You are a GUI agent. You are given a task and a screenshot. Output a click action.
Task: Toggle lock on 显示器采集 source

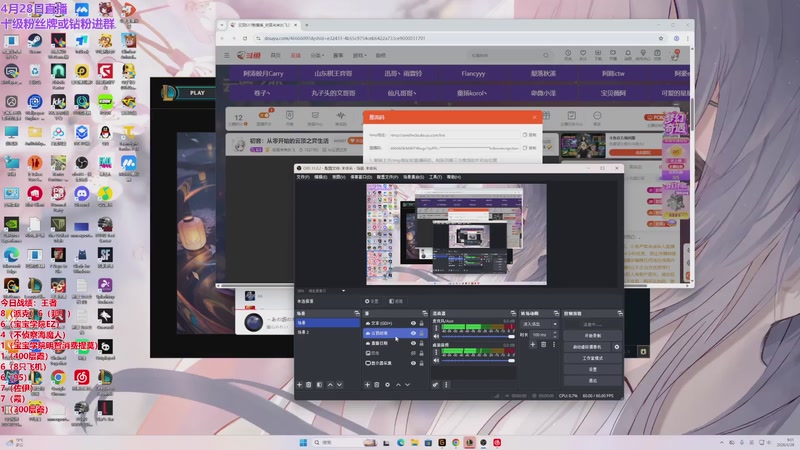coord(421,363)
